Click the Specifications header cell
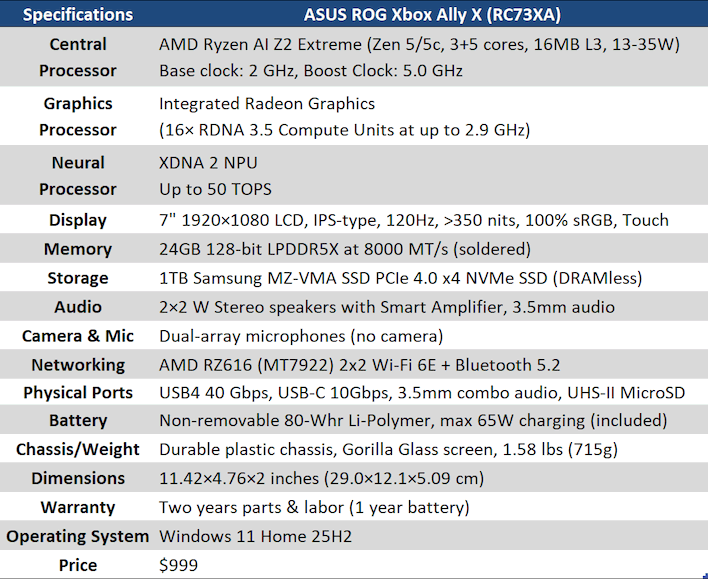Viewport: 708px width, 579px height. tap(78, 15)
